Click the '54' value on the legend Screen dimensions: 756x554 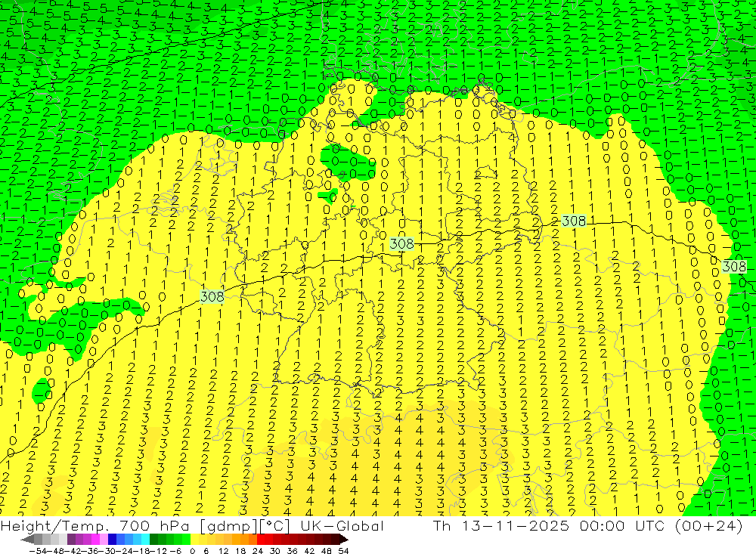342,551
